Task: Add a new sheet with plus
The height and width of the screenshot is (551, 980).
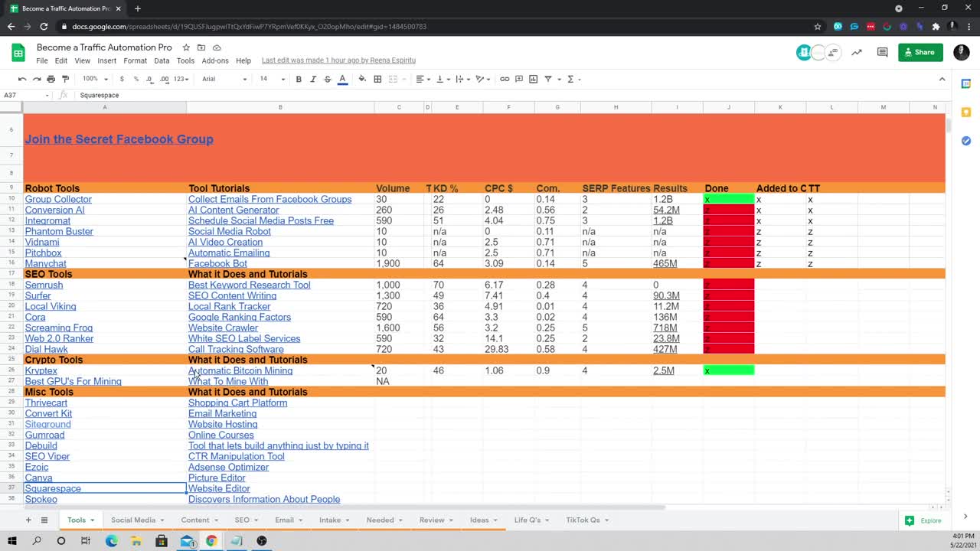Action: pos(28,520)
